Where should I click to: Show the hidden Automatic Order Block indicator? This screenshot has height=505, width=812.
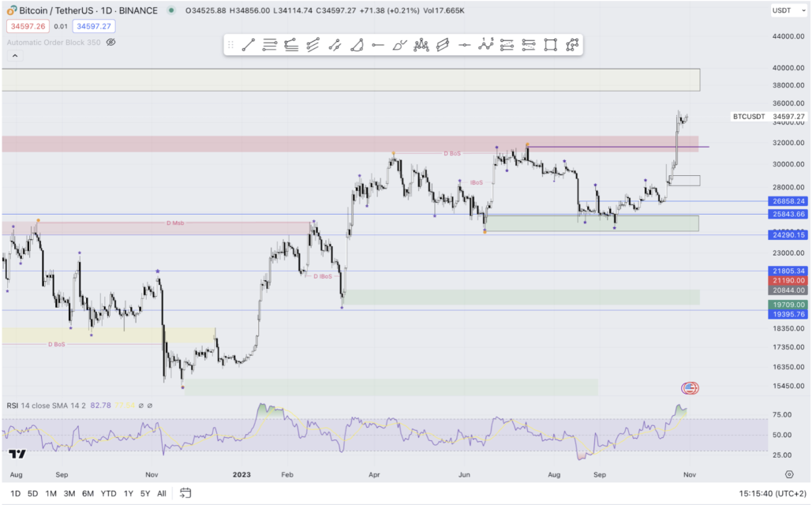(x=110, y=43)
